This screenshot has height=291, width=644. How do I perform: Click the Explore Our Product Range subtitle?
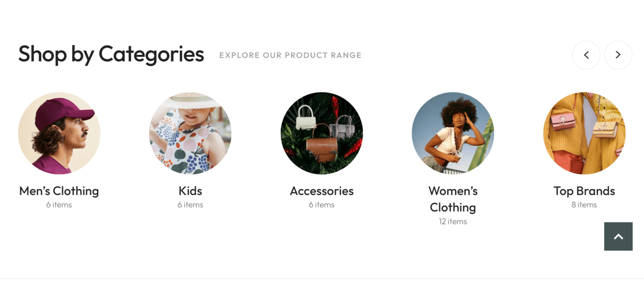290,55
